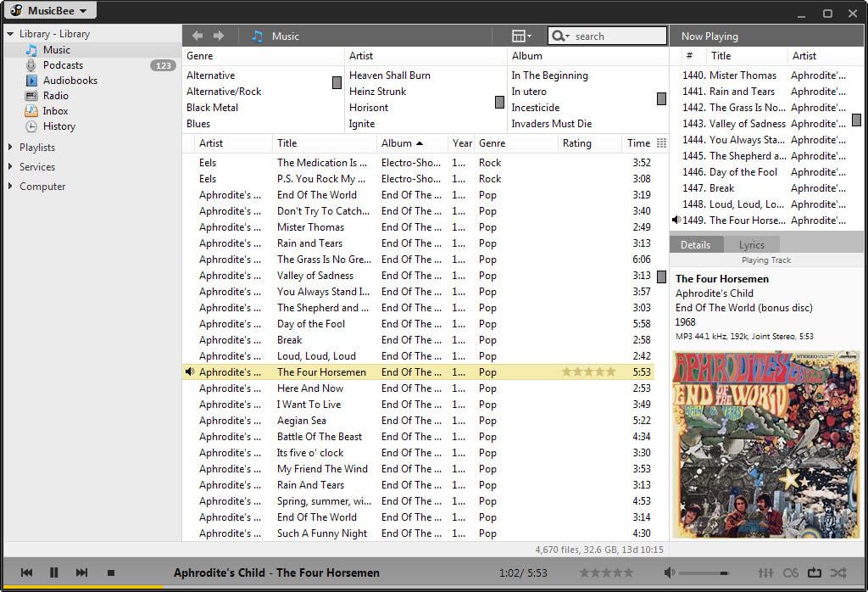Skip to the next track
868x592 pixels.
[x=81, y=572]
